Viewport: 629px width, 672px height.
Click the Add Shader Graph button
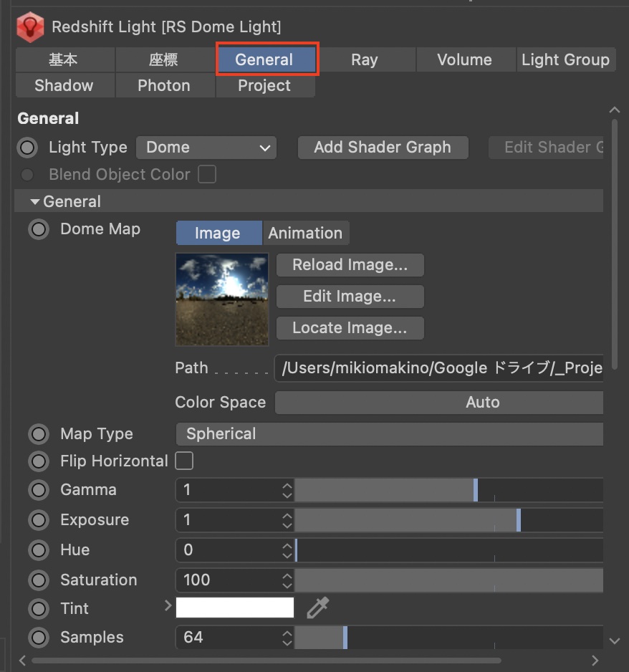(383, 148)
